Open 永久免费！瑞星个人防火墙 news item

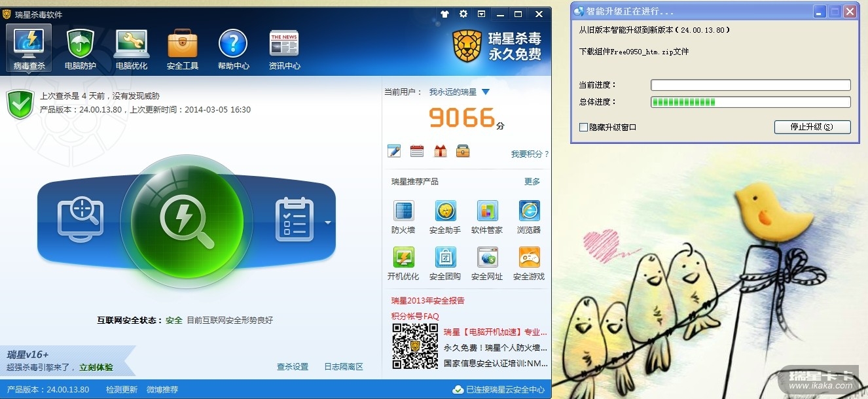point(496,348)
